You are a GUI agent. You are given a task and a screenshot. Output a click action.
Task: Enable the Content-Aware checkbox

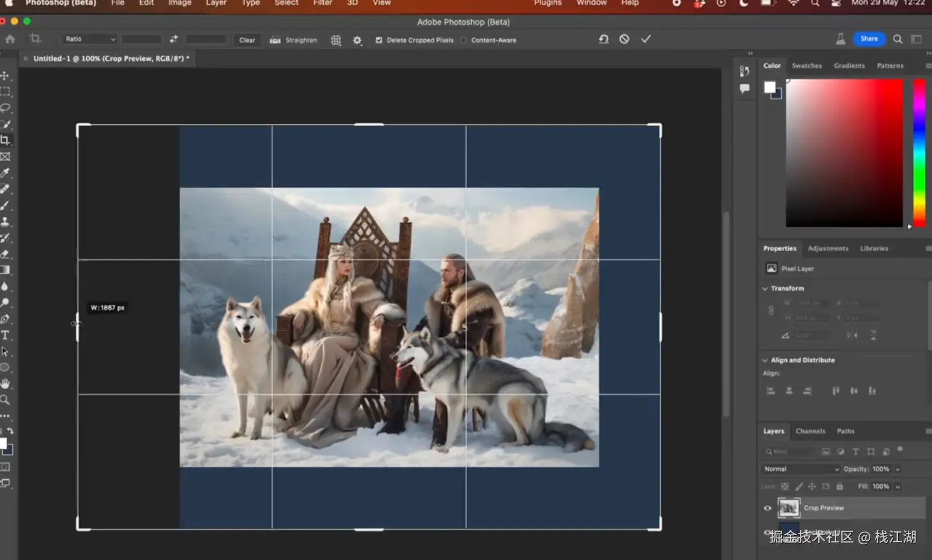click(x=464, y=40)
